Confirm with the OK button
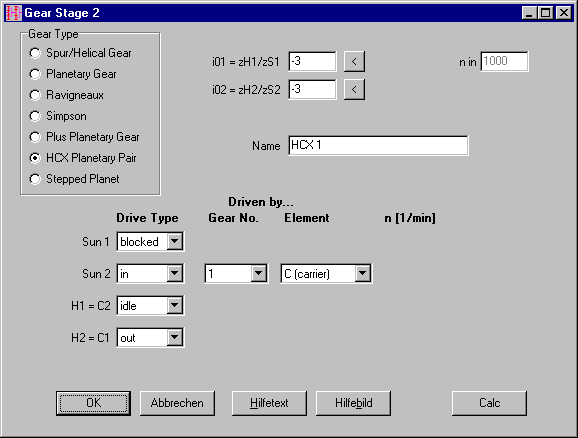The image size is (578, 438). (x=93, y=403)
